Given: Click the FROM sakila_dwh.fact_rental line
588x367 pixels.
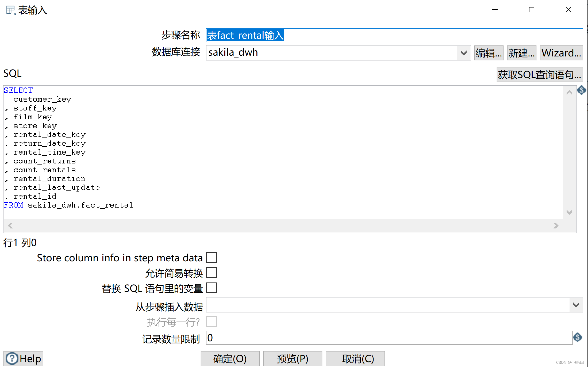Looking at the screenshot, I should [x=68, y=205].
